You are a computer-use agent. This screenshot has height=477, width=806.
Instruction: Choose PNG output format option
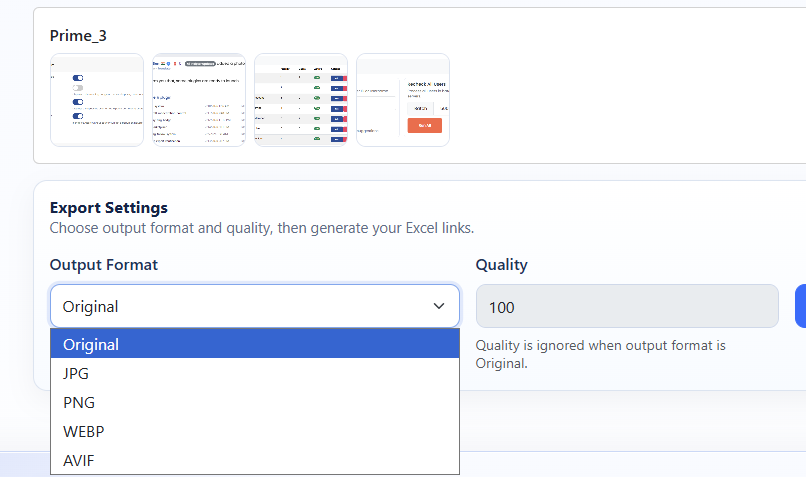(254, 402)
